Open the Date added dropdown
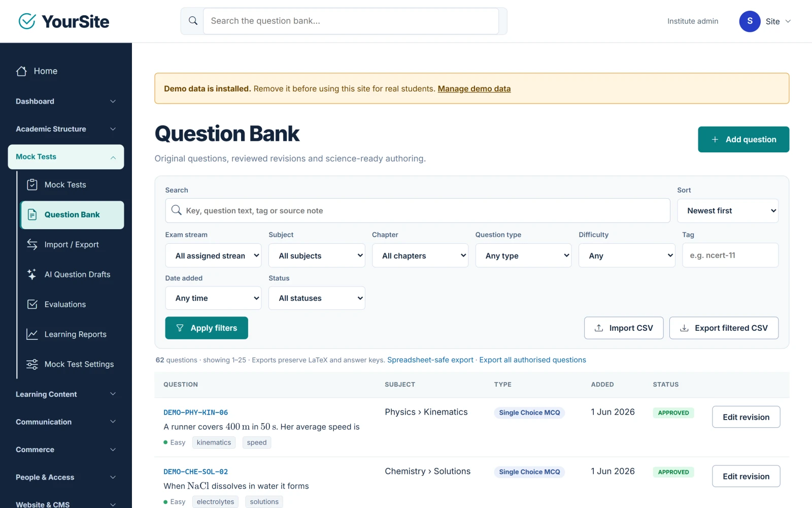This screenshot has width=812, height=508. coord(213,298)
